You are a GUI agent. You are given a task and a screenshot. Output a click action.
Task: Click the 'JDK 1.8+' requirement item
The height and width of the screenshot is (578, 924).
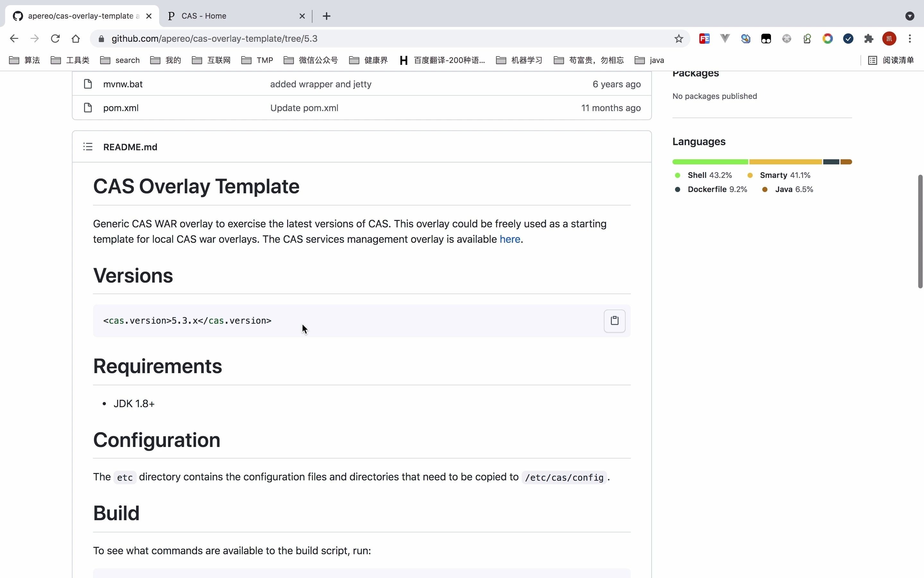point(134,404)
